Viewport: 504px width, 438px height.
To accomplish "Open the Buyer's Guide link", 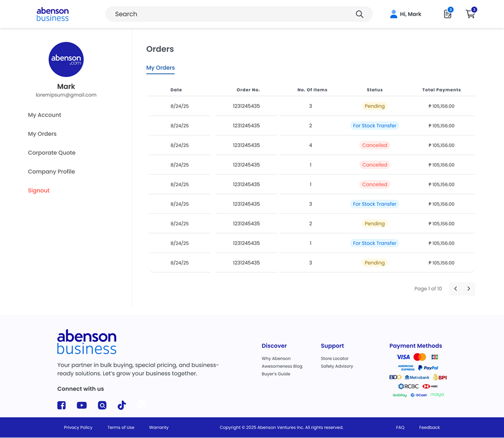I will pyautogui.click(x=276, y=374).
